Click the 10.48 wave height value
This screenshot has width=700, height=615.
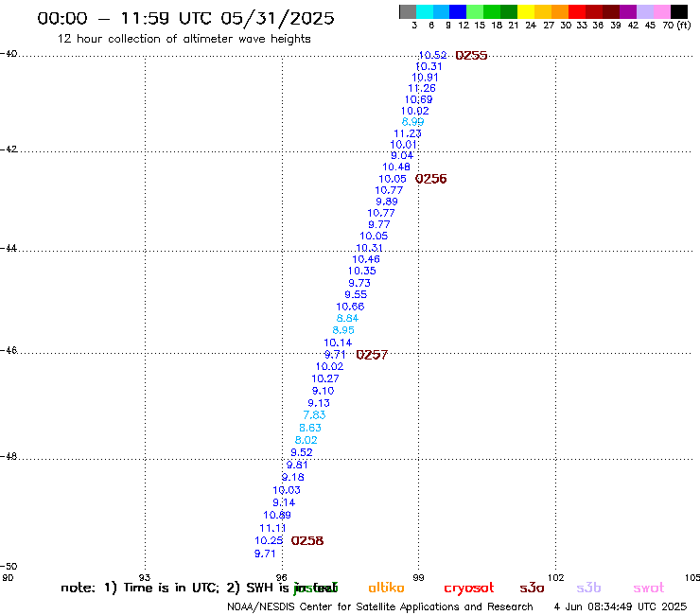pyautogui.click(x=396, y=167)
